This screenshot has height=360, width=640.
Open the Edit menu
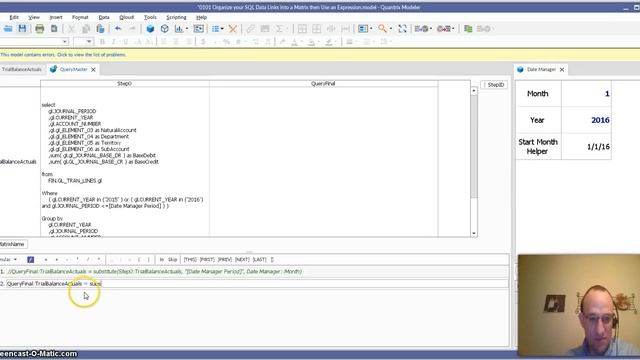click(14, 17)
